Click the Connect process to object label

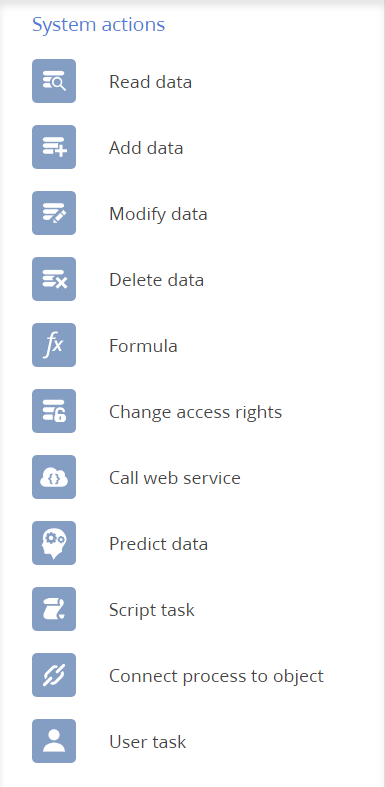[x=216, y=677]
